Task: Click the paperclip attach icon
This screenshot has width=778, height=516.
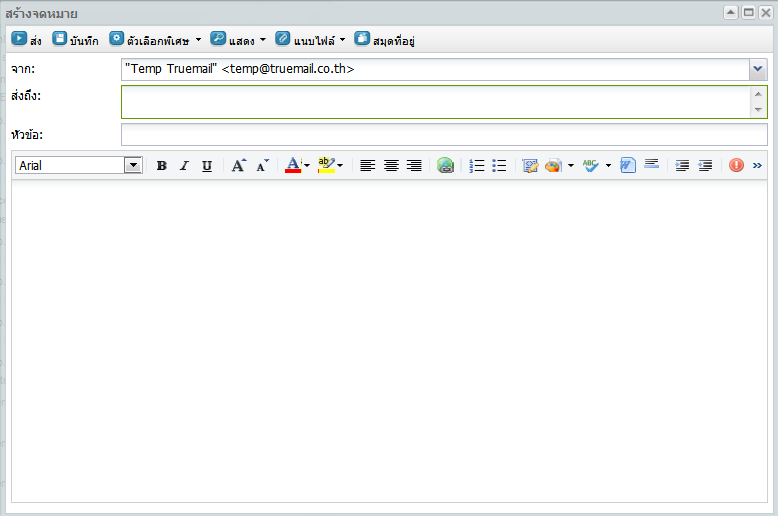Action: 283,39
